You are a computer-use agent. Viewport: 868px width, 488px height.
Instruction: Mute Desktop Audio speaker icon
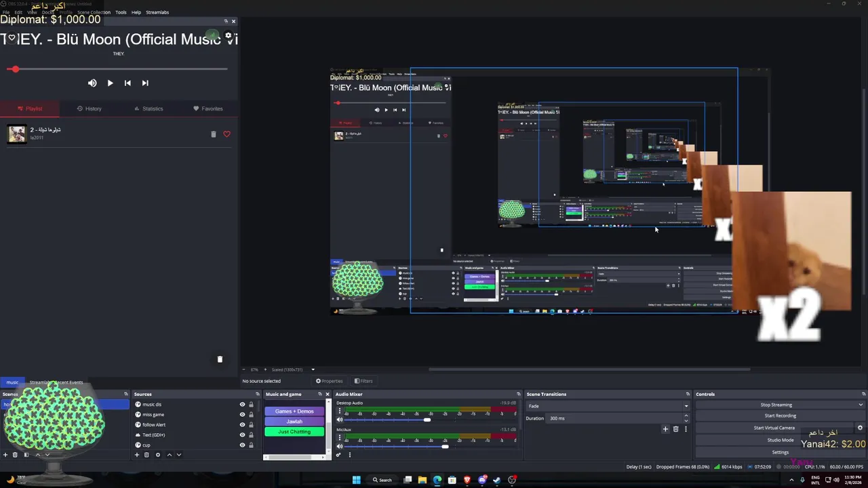click(x=340, y=420)
